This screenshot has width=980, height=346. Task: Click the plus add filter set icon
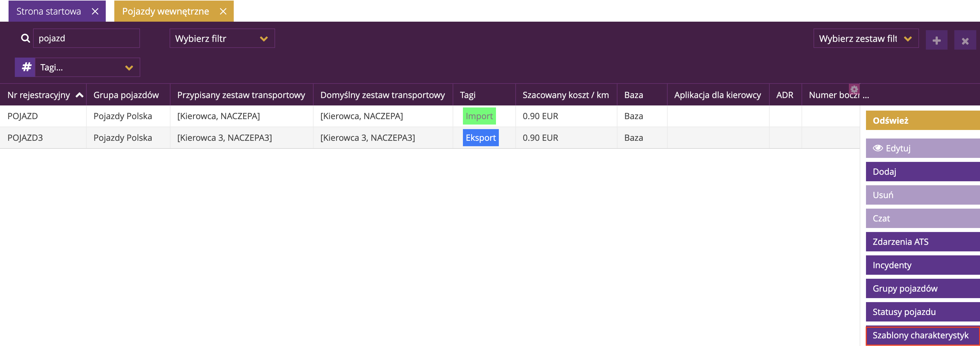tap(936, 40)
